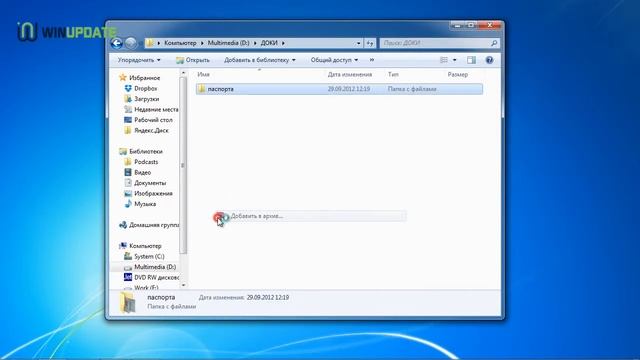Open the Общий доступ dropdown
640x360 pixels.
pyautogui.click(x=334, y=60)
